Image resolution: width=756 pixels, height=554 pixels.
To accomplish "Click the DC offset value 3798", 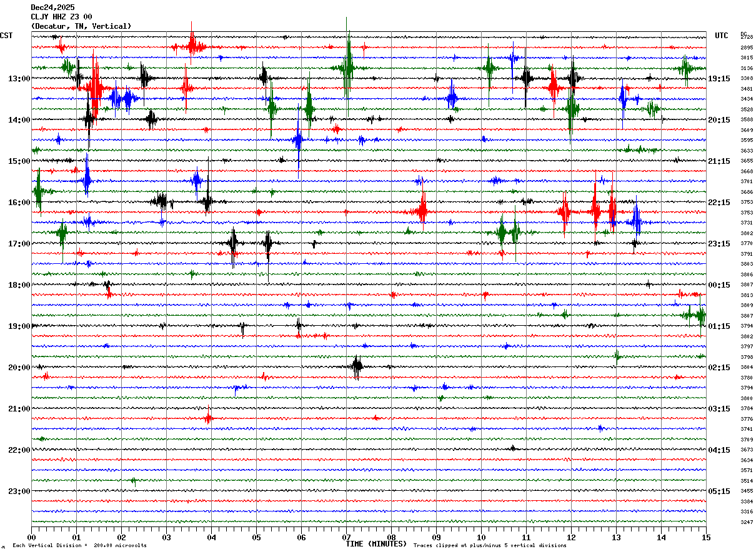I will 747,357.
